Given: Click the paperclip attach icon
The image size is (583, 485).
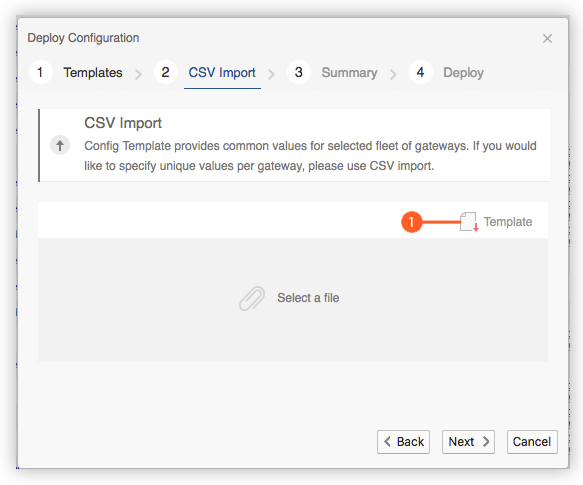Looking at the screenshot, I should point(252,298).
